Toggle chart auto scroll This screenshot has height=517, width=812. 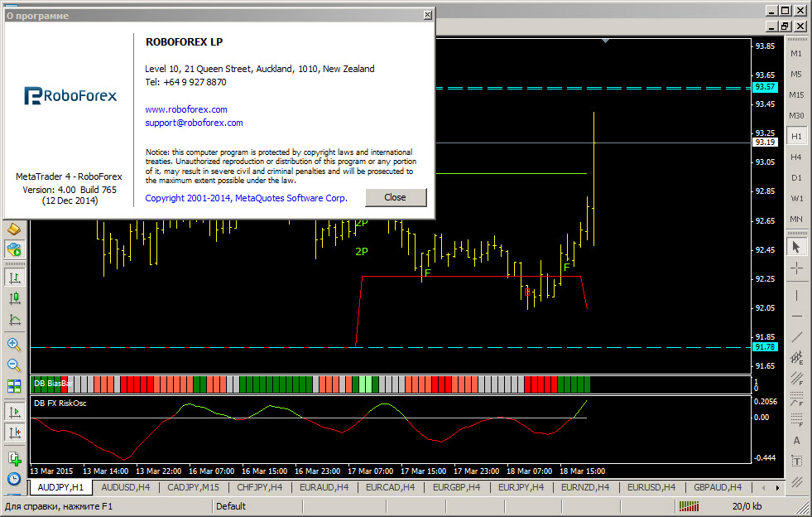point(15,412)
